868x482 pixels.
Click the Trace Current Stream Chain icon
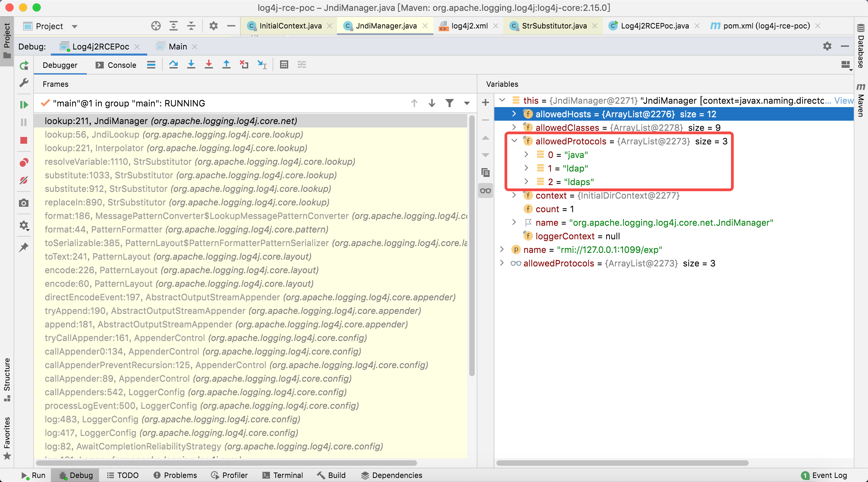[x=302, y=65]
